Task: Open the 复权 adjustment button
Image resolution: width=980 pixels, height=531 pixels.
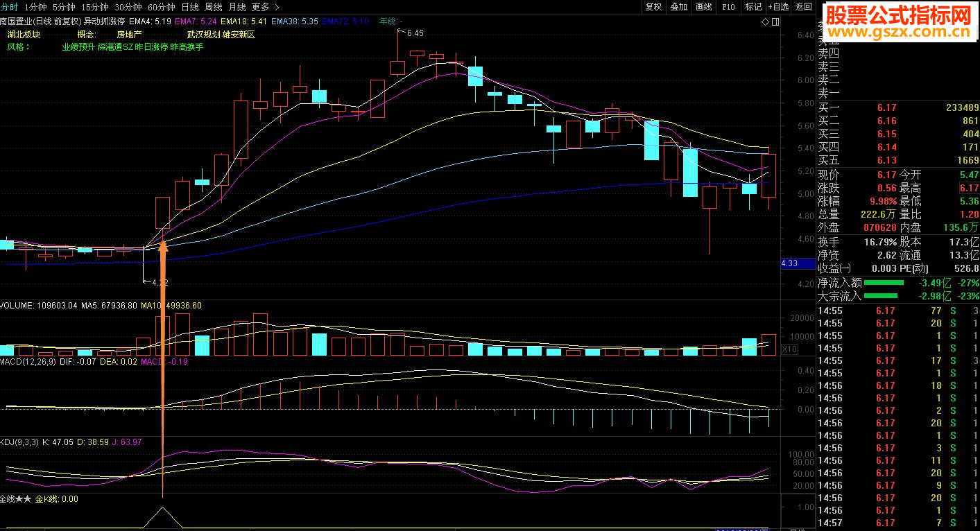Action: tap(653, 7)
